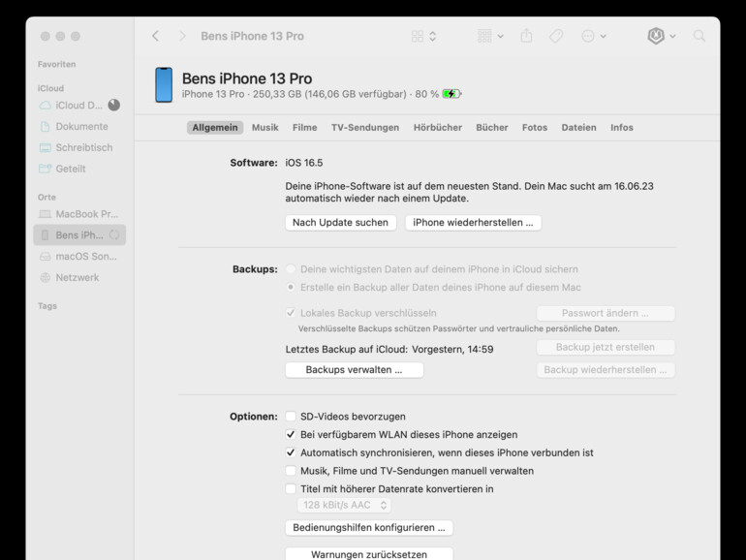The image size is (746, 560).
Task: Go forward with the right chevron
Action: tap(182, 36)
